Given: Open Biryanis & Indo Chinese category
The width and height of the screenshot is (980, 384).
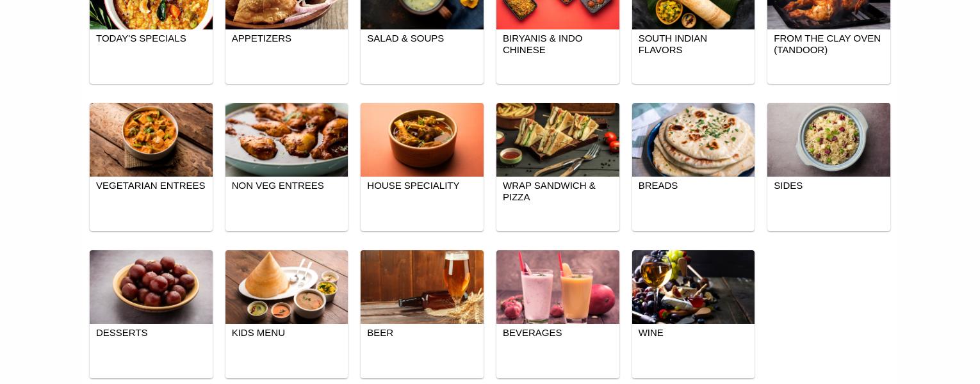Looking at the screenshot, I should 543,44.
